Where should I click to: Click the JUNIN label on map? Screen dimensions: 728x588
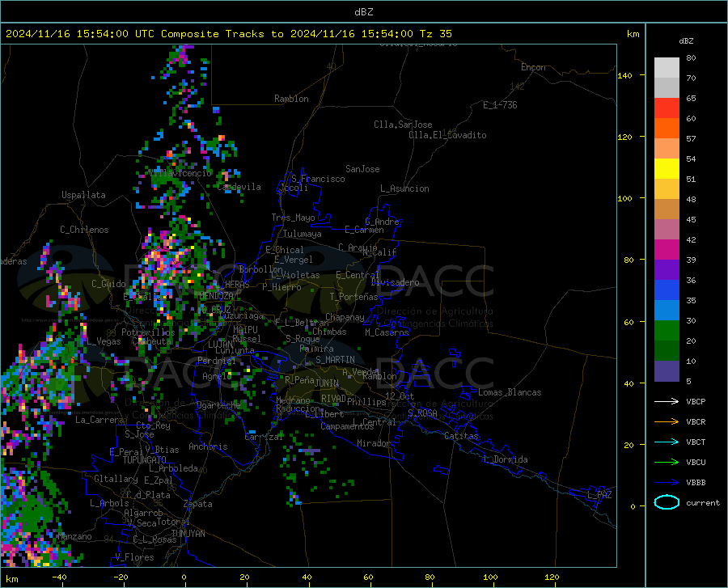(x=327, y=383)
